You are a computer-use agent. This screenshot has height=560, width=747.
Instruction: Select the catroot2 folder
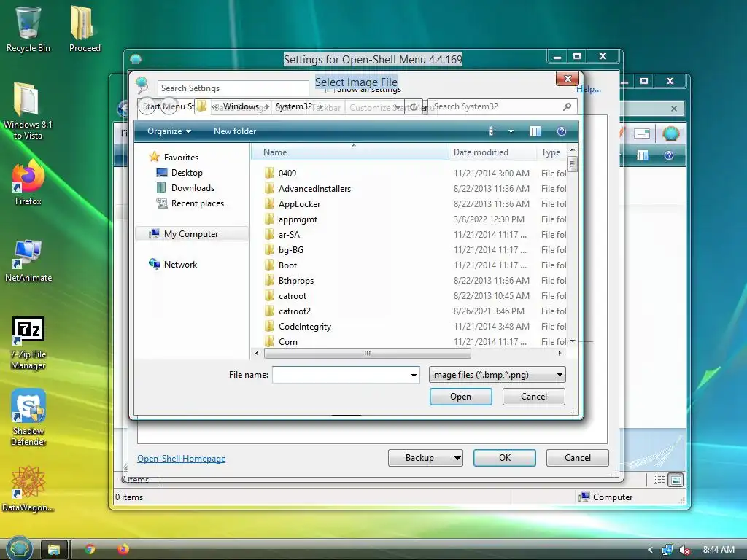pos(295,311)
